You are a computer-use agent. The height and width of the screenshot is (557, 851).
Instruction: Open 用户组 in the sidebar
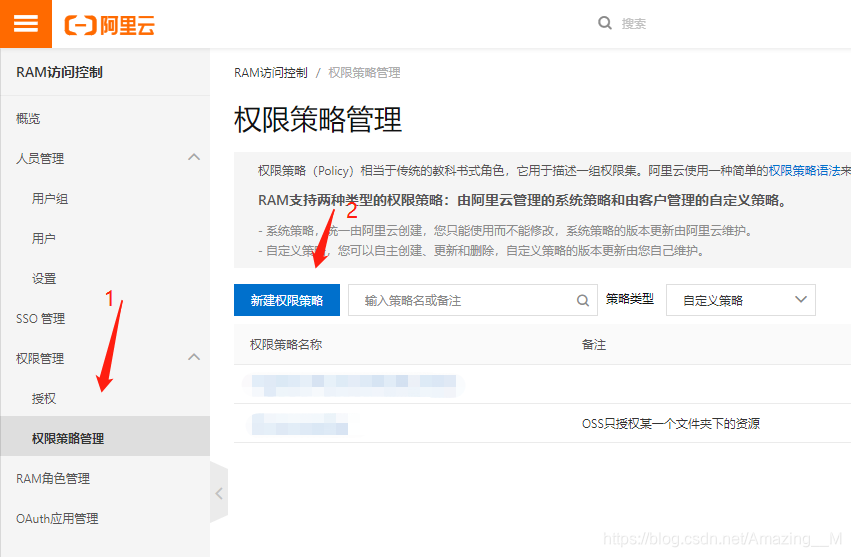click(50, 199)
